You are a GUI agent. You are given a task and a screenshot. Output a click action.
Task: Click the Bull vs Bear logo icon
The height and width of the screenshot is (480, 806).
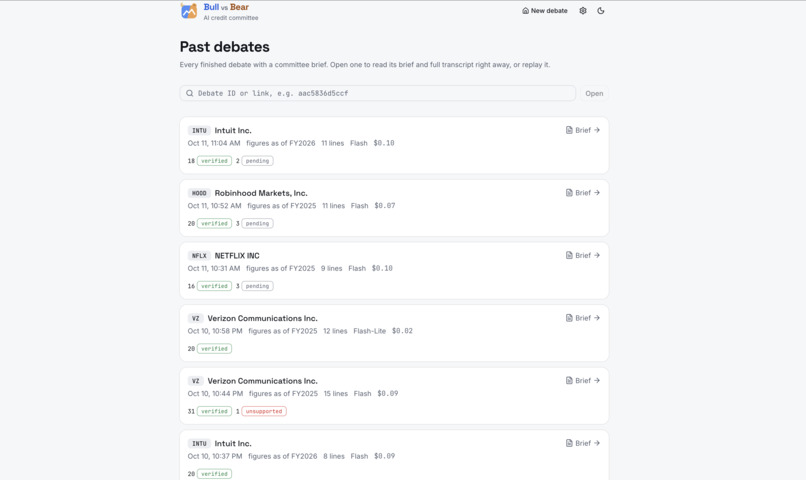pyautogui.click(x=189, y=11)
